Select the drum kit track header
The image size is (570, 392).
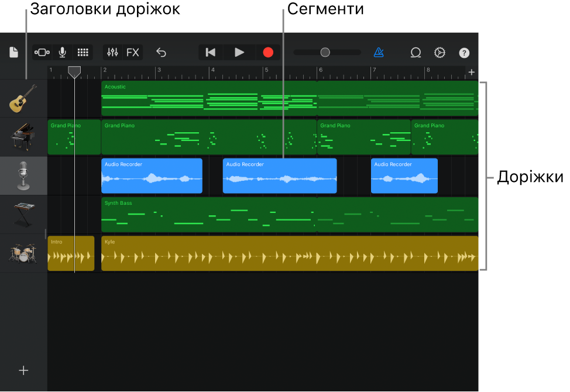[23, 253]
